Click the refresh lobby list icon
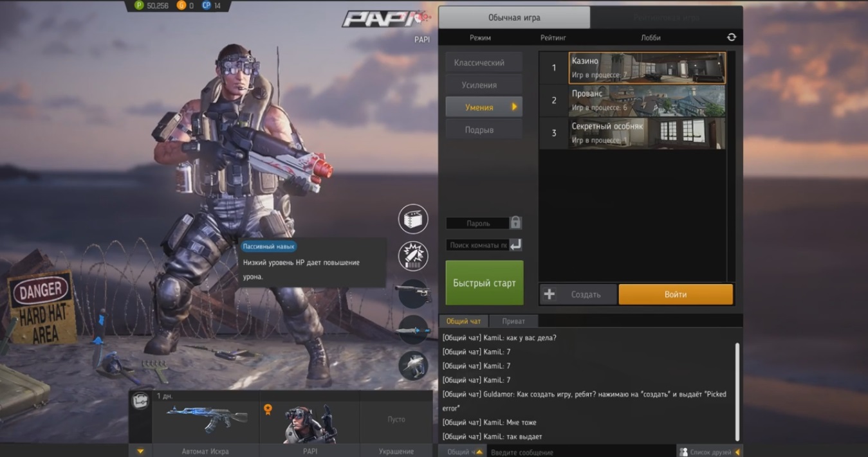Screen dimensions: 868x457 pos(731,38)
